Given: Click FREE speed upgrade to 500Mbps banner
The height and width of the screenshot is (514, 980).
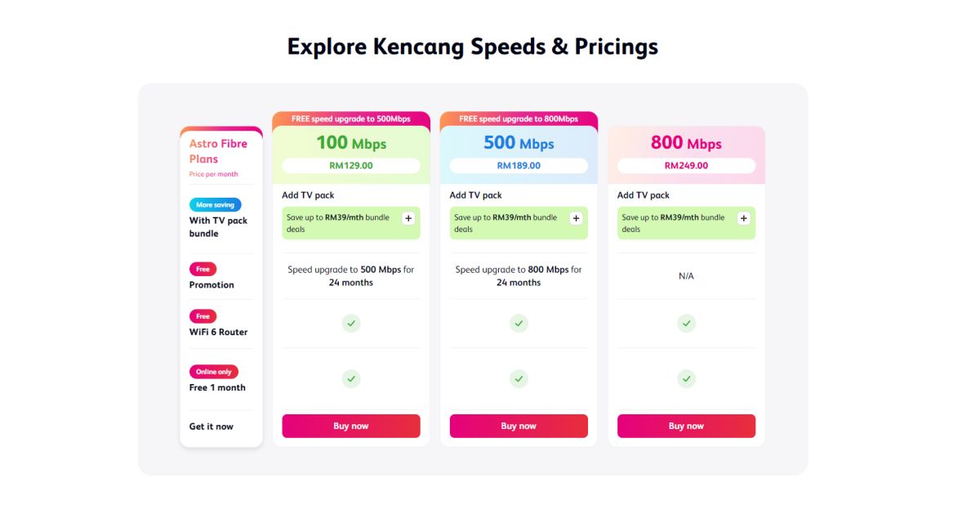Looking at the screenshot, I should (351, 118).
